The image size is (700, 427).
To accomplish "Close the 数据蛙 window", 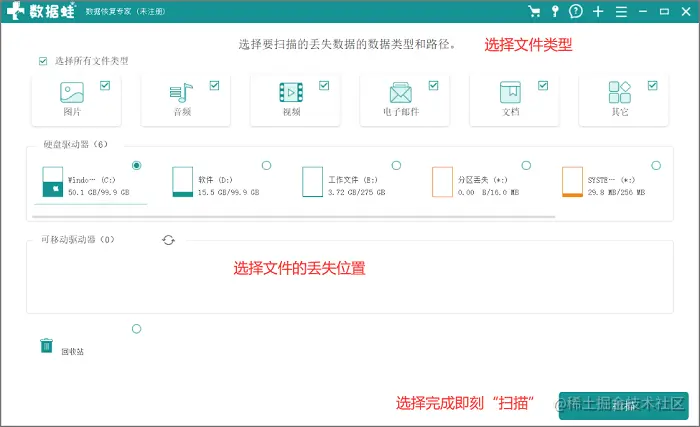I will (686, 12).
